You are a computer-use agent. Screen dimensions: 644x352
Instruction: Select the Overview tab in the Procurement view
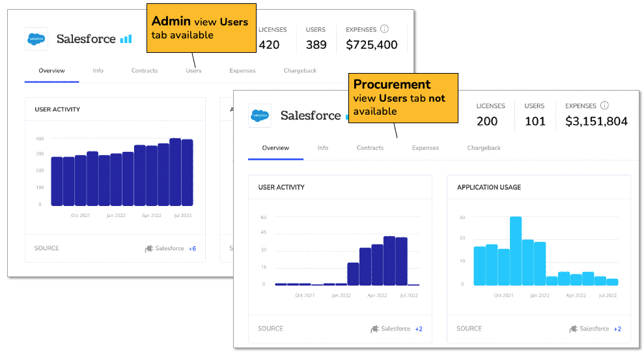click(275, 148)
